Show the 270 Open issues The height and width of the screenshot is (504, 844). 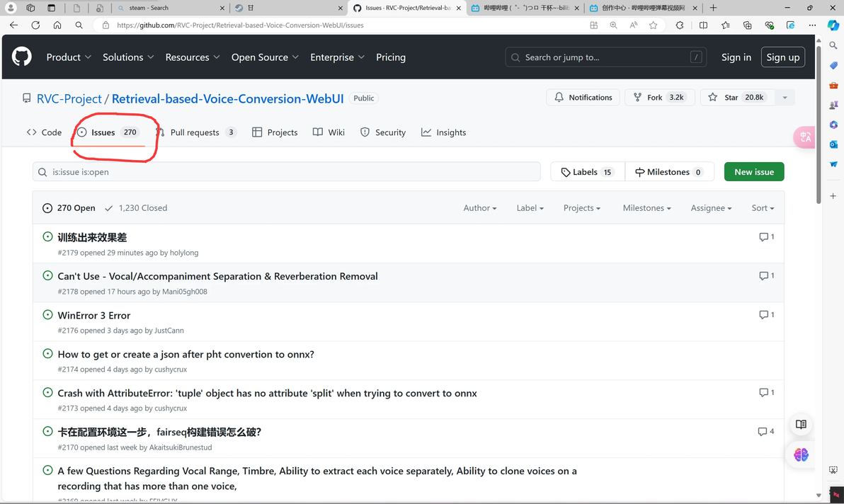tap(69, 208)
